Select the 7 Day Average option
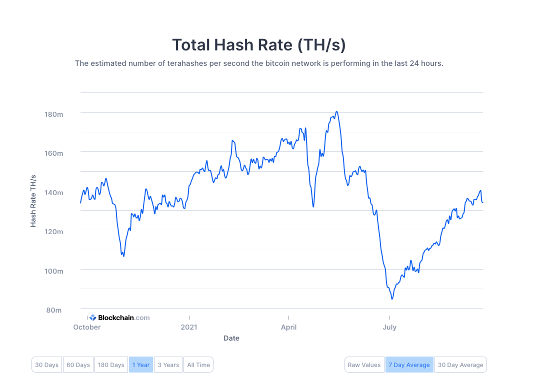Image resolution: width=555 pixels, height=392 pixels. pyautogui.click(x=409, y=365)
